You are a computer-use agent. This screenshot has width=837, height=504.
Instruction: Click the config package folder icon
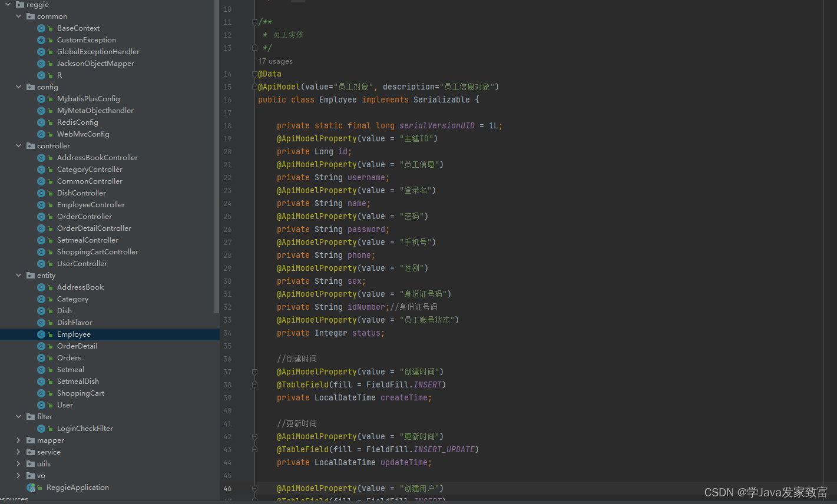[31, 87]
